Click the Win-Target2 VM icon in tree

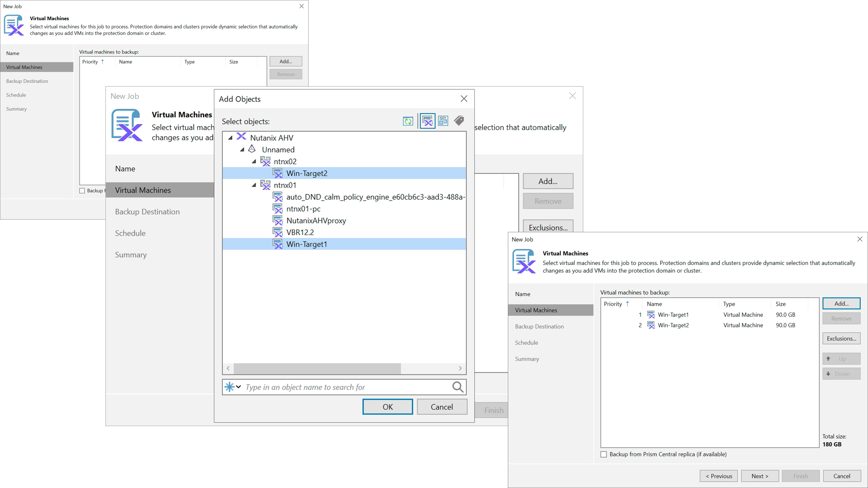pos(278,173)
